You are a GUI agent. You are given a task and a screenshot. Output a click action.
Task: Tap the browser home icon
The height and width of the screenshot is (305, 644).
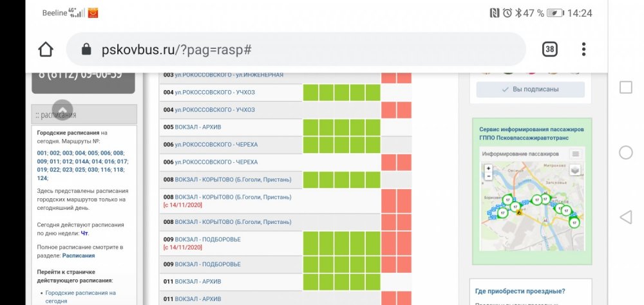coord(46,50)
